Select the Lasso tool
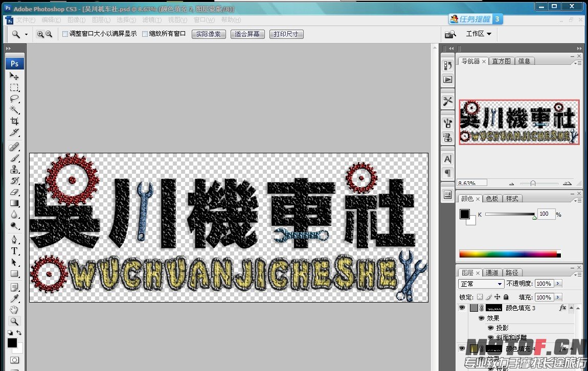This screenshot has height=371, width=588. (14, 99)
